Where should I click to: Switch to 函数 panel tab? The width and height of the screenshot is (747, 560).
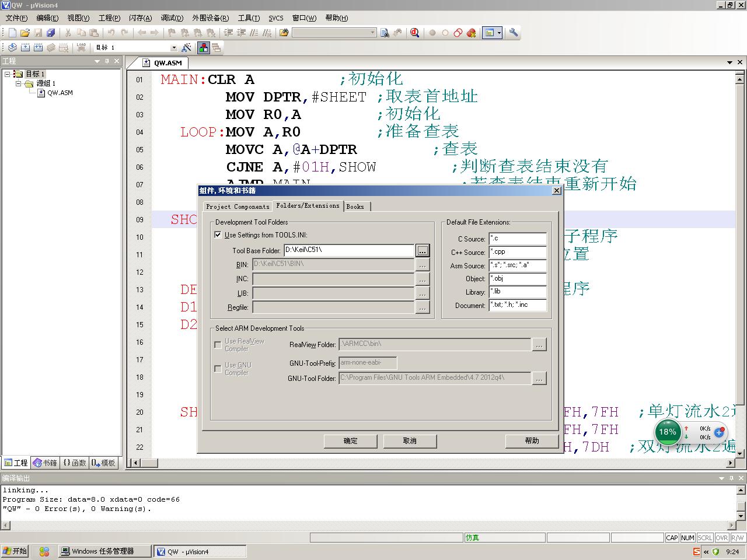(74, 463)
